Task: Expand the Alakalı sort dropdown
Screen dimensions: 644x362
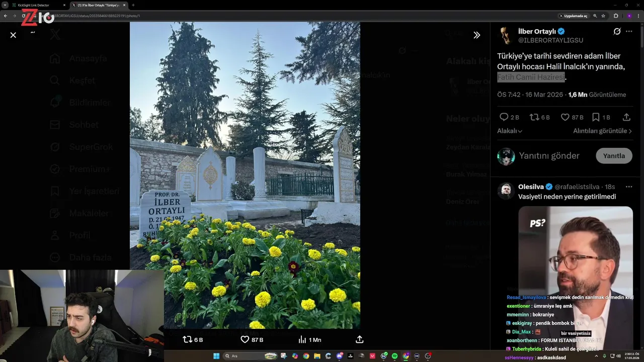Action: [x=510, y=131]
